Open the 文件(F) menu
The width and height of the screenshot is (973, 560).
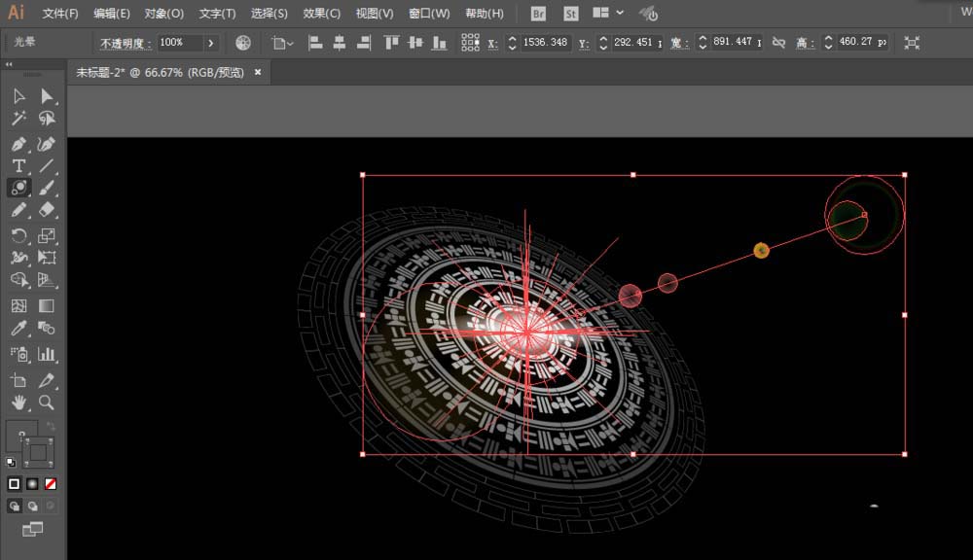[60, 14]
